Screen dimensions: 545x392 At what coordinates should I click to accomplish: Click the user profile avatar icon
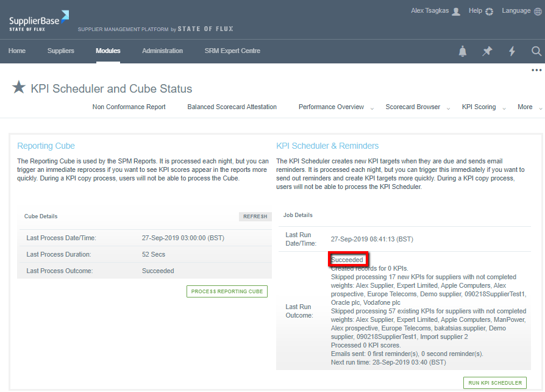click(x=456, y=12)
